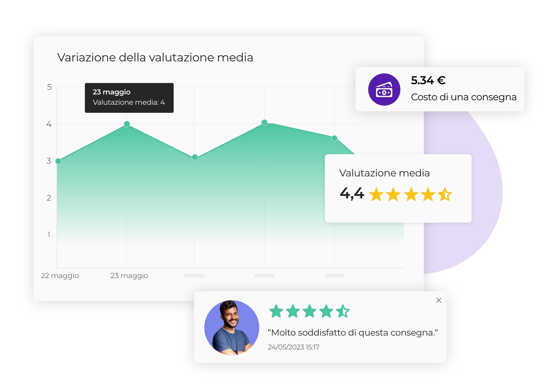Click the purple cash delivery cost icon
The width and height of the screenshot is (546, 392).
384,89
